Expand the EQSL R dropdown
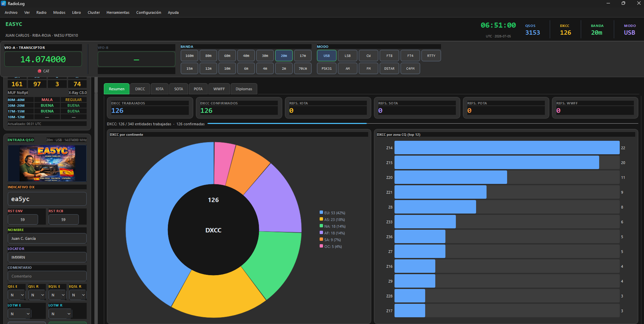The height and width of the screenshot is (324, 644). click(78, 295)
